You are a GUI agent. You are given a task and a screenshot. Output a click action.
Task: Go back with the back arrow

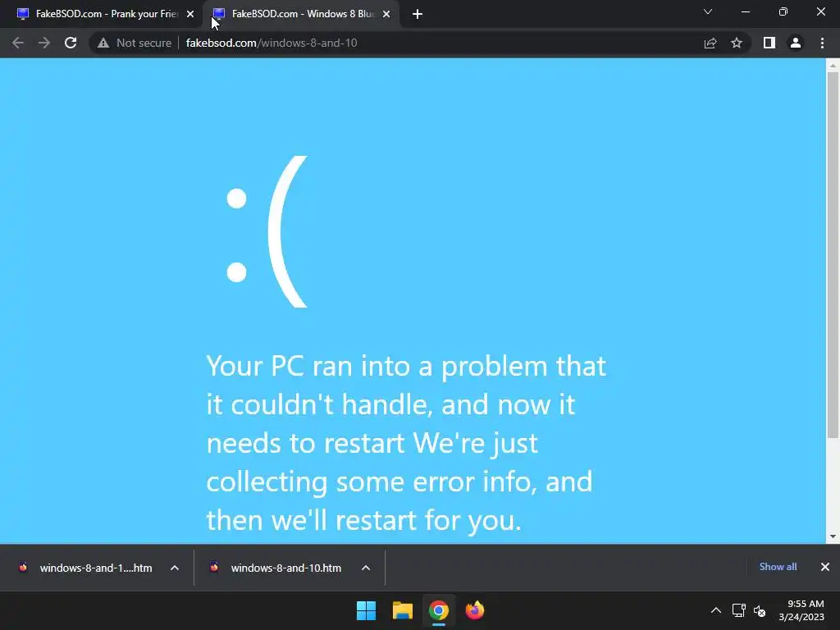18,43
